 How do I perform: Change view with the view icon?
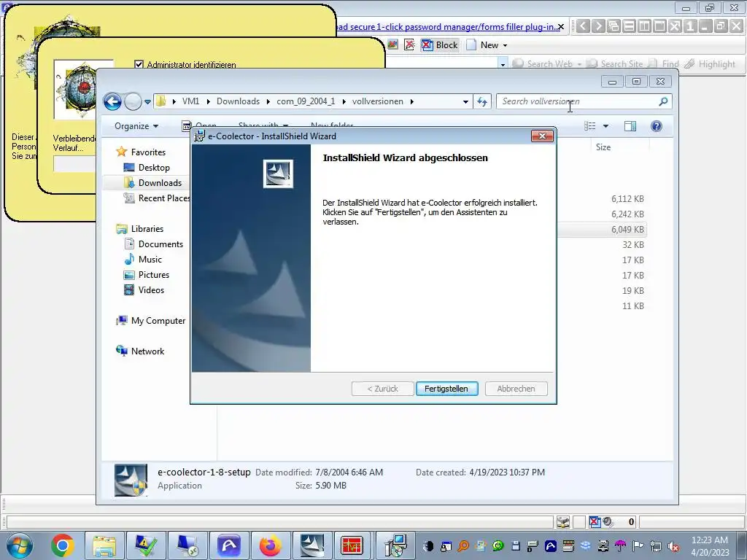(x=589, y=126)
